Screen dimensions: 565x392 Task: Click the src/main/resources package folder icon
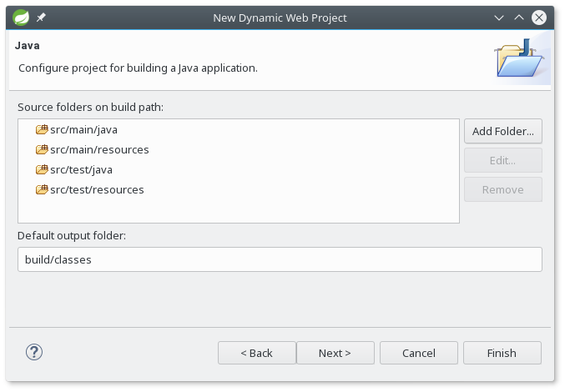coord(42,149)
